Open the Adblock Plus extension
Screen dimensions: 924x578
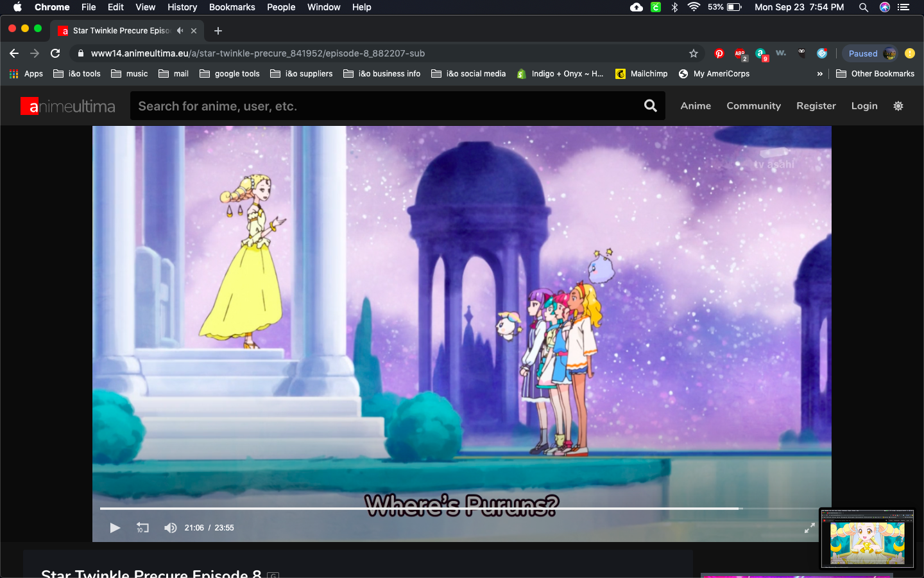[x=740, y=54]
